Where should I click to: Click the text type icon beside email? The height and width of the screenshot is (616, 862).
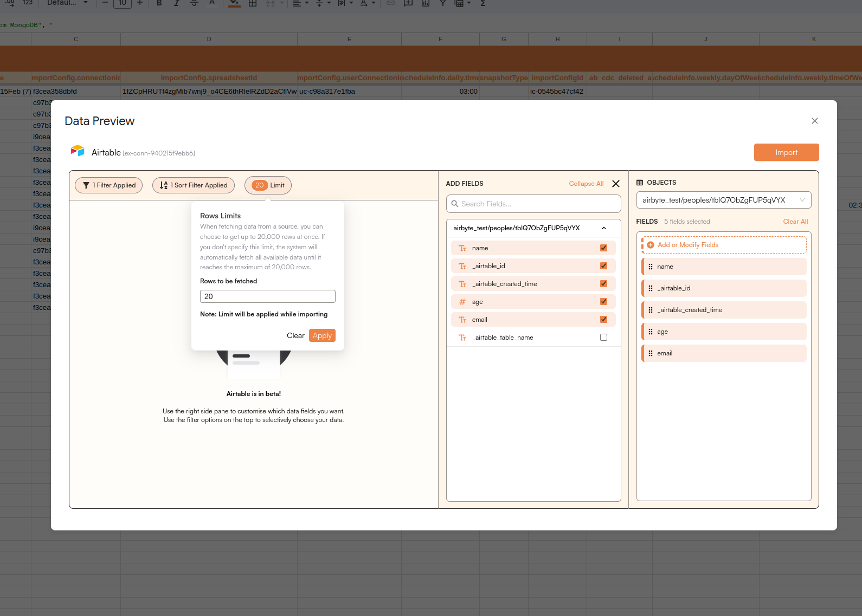coord(462,320)
